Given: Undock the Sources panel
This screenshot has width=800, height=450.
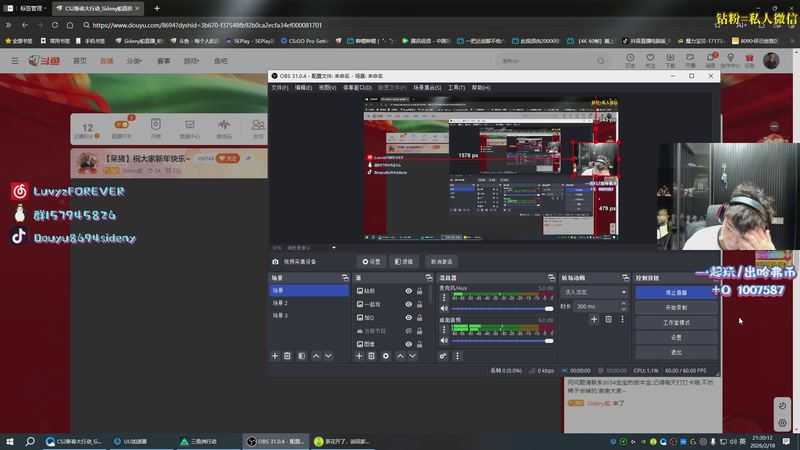Looking at the screenshot, I should pos(429,278).
